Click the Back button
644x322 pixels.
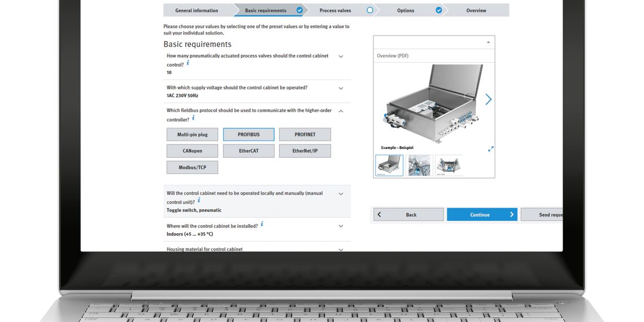click(408, 215)
